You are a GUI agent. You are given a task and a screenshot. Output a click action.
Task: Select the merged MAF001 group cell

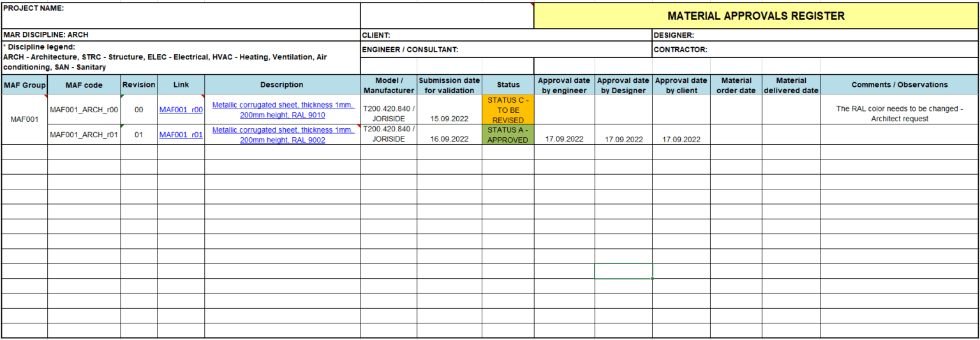[x=24, y=119]
